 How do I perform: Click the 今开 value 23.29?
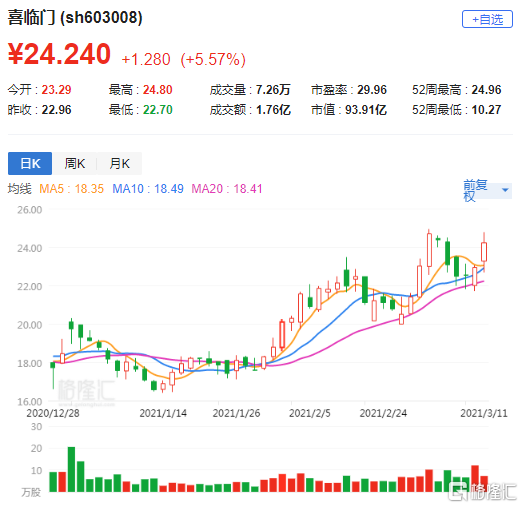pyautogui.click(x=56, y=90)
